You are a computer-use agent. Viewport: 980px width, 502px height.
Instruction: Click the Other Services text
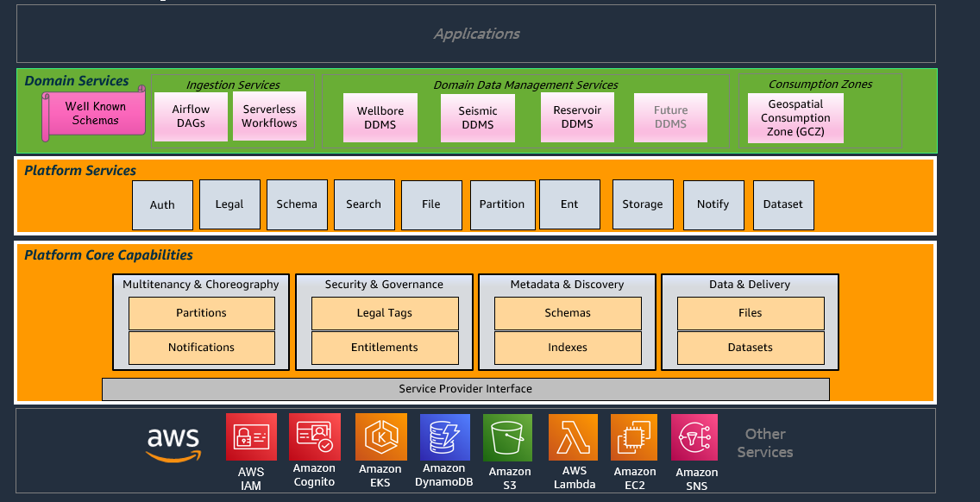[x=765, y=442]
